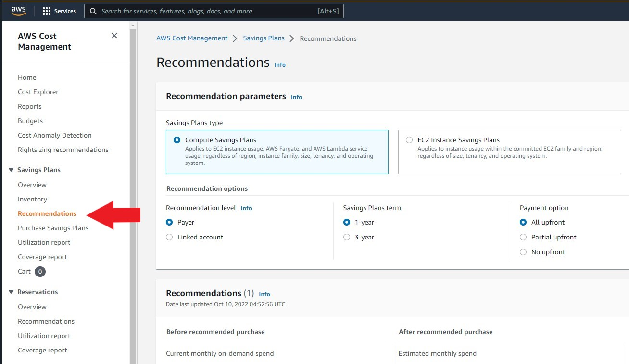
Task: Choose Payer recommendation level
Action: 169,222
